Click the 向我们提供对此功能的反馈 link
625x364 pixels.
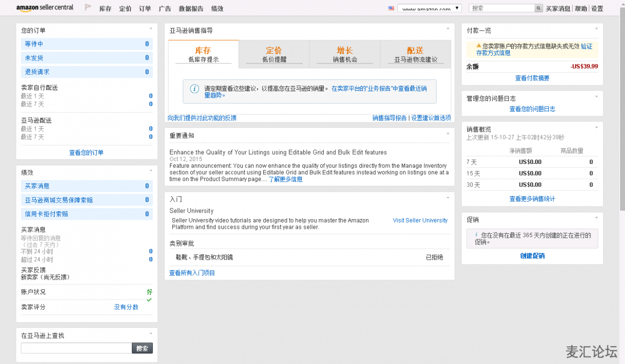(x=202, y=118)
